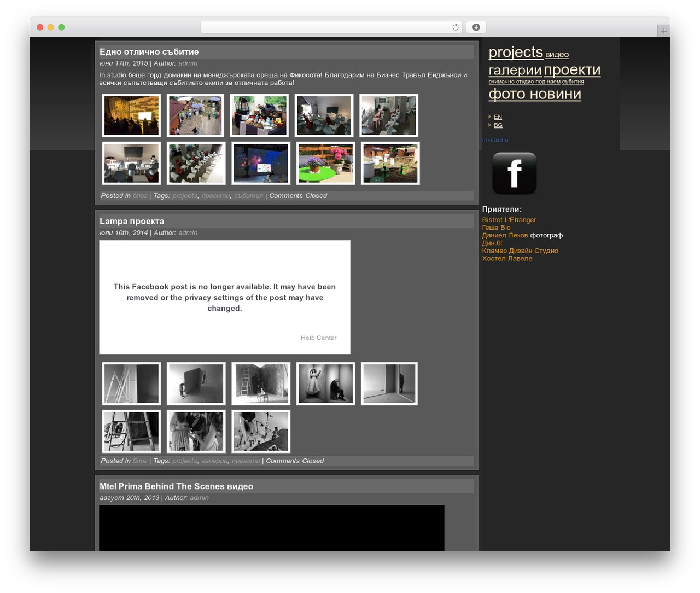Open outdoor courtyard gathering thumbnail
The height and width of the screenshot is (593, 700).
[196, 115]
